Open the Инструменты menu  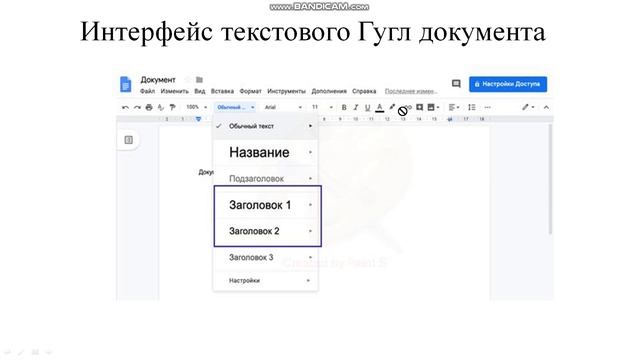pyautogui.click(x=286, y=91)
